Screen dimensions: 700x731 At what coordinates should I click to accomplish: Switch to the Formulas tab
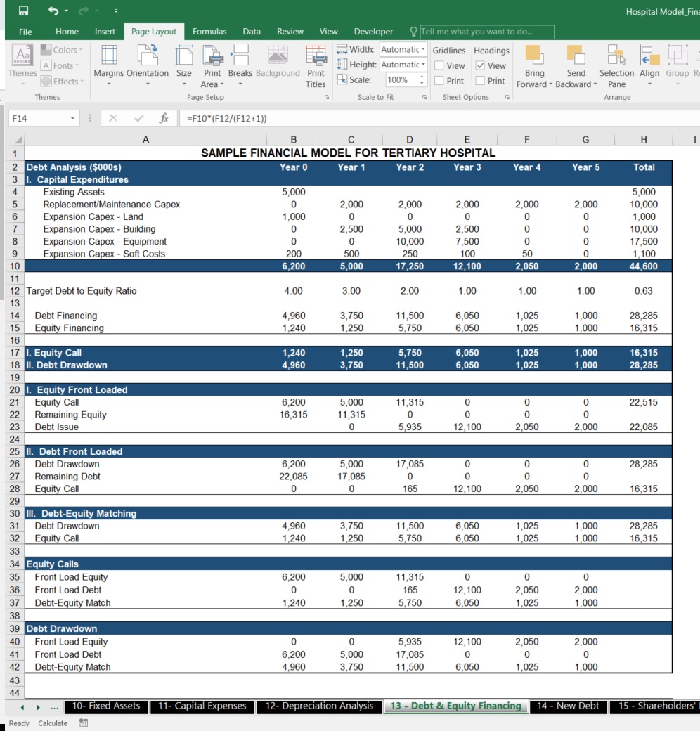coord(209,32)
